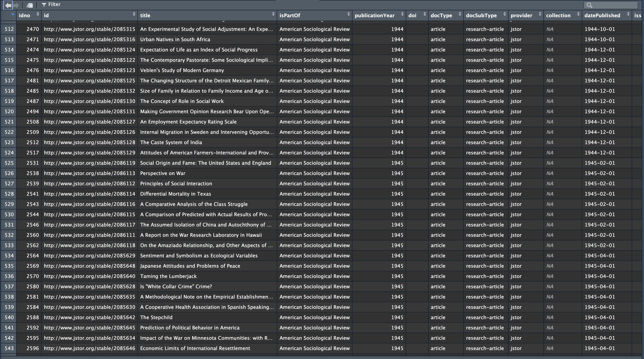Click sort arrows on title column
The height and width of the screenshot is (359, 644).
pos(273,14)
